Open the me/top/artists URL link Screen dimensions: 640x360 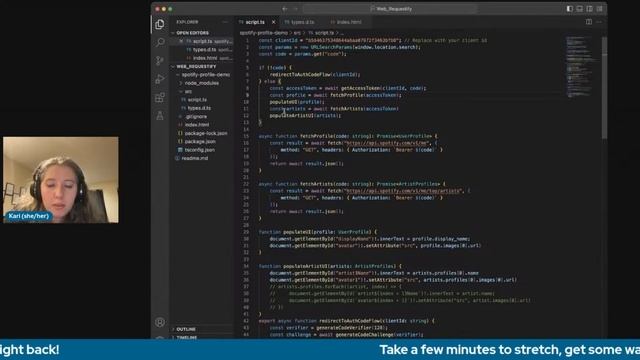[403, 191]
